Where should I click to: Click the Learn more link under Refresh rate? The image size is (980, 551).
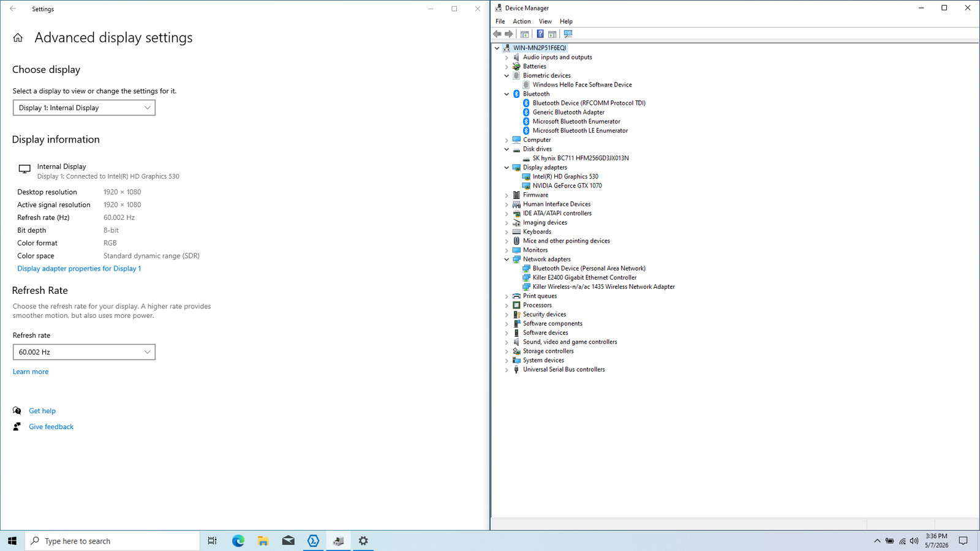tap(31, 372)
